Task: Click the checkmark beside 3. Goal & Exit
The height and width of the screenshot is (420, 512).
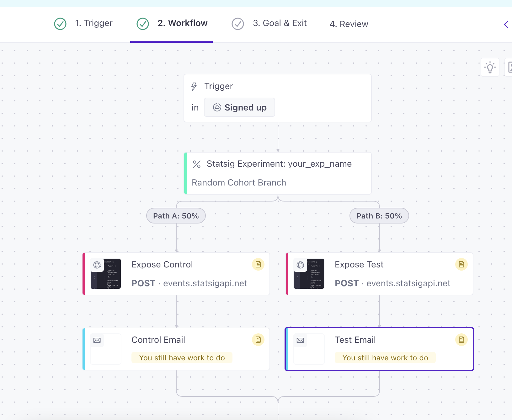Action: click(238, 24)
